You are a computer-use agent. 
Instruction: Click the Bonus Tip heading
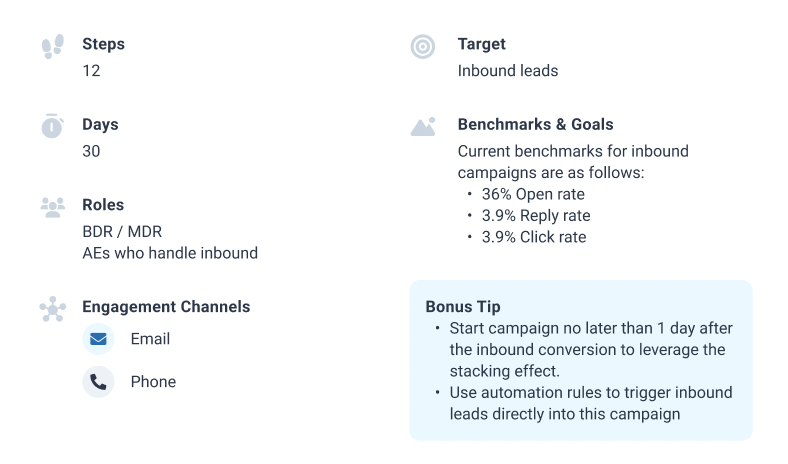(463, 307)
